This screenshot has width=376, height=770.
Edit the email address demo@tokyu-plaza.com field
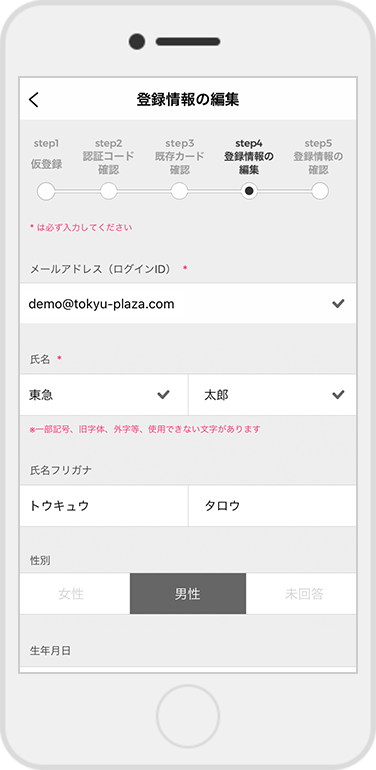188,303
